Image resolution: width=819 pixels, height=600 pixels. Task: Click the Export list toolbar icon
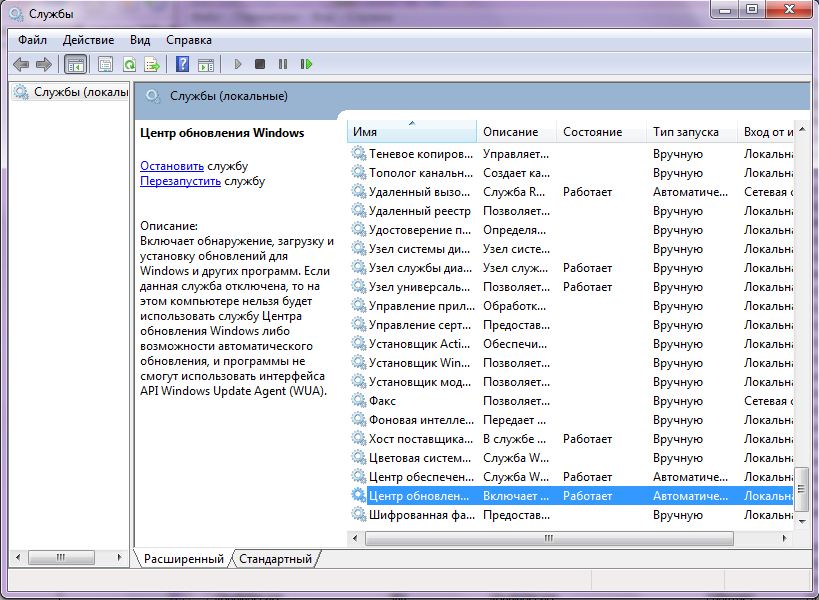point(152,64)
